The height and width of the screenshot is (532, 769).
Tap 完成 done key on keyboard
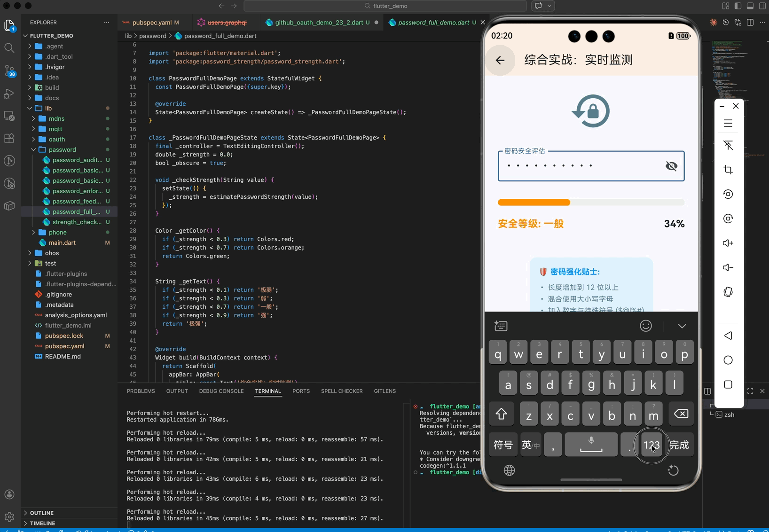point(679,445)
